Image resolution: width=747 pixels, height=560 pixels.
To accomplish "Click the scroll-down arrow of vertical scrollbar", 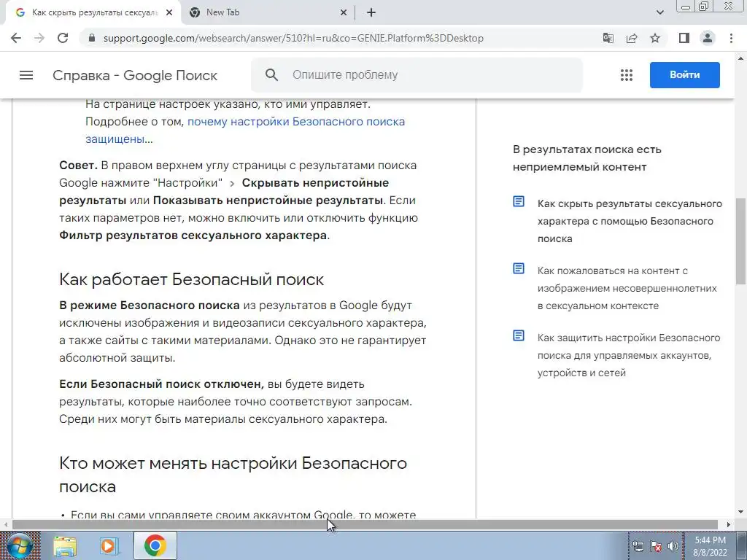I will tap(740, 513).
